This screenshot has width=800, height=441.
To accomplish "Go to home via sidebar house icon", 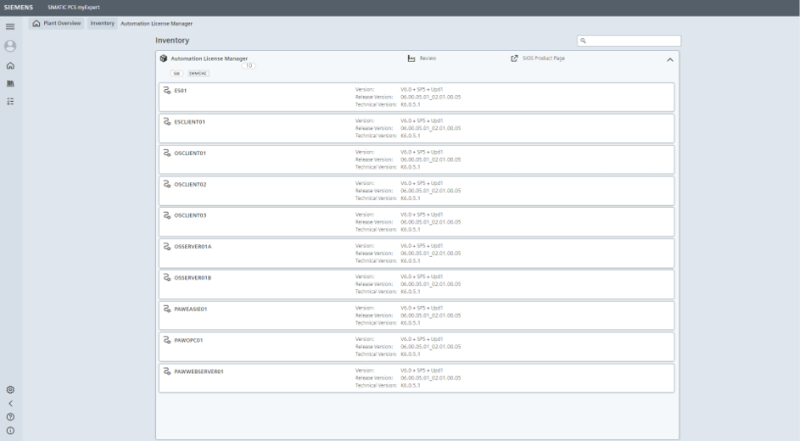I will coord(10,66).
